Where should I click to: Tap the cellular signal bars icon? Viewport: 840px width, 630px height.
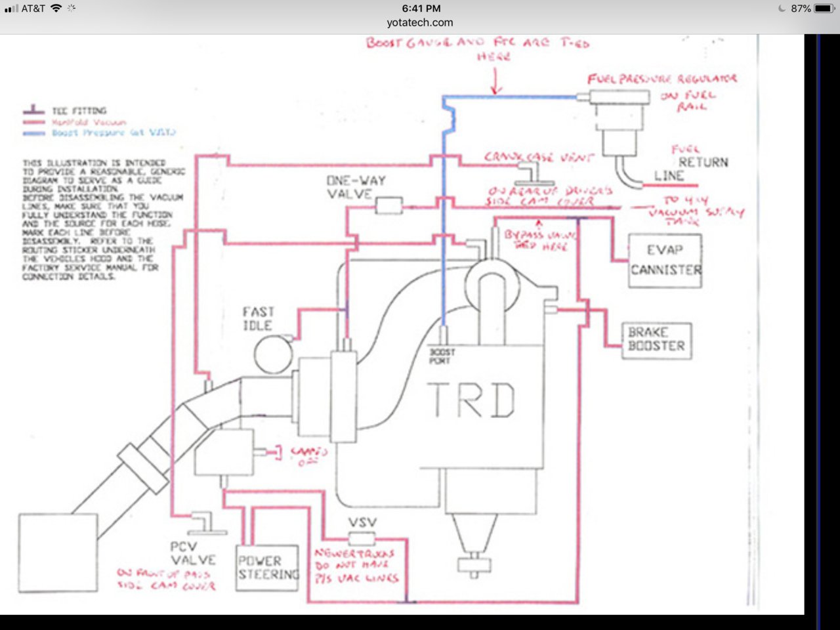11,9
